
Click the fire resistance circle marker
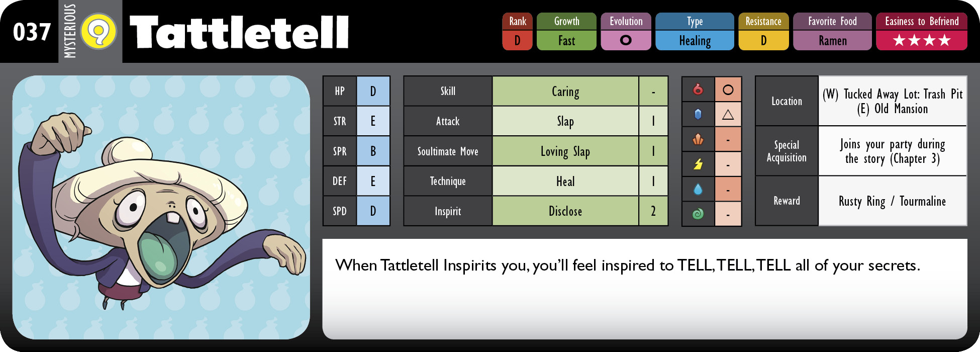point(728,90)
